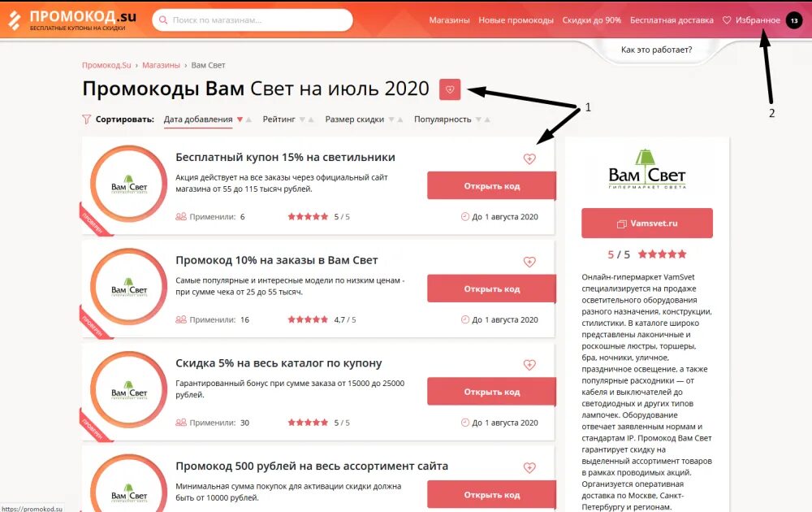Favorite the 15% светильники coupon heart
812x512 pixels.
coord(529,159)
